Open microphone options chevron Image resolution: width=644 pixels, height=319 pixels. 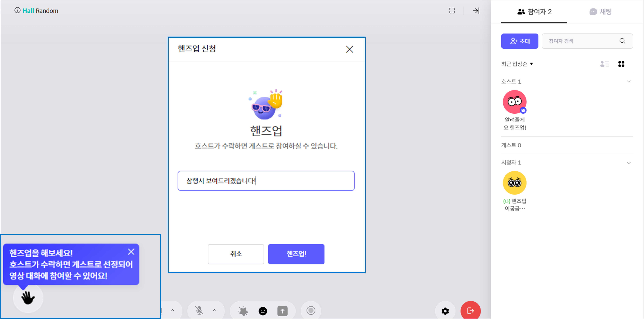pos(215,310)
